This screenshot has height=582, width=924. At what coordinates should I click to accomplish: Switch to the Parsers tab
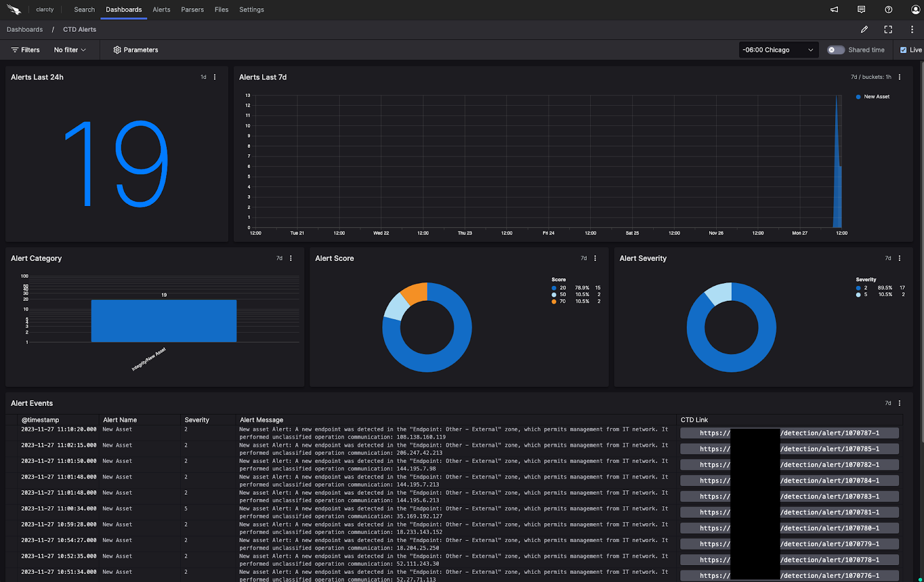tap(192, 10)
